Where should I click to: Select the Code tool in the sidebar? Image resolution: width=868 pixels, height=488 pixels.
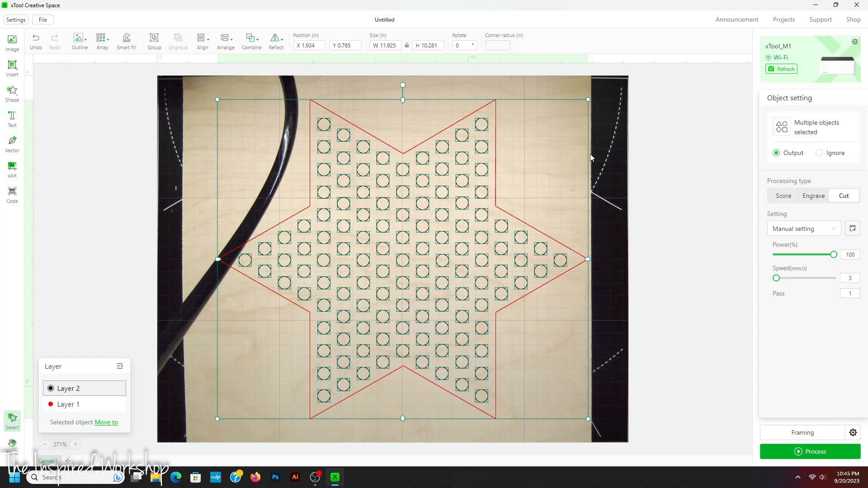pyautogui.click(x=12, y=194)
